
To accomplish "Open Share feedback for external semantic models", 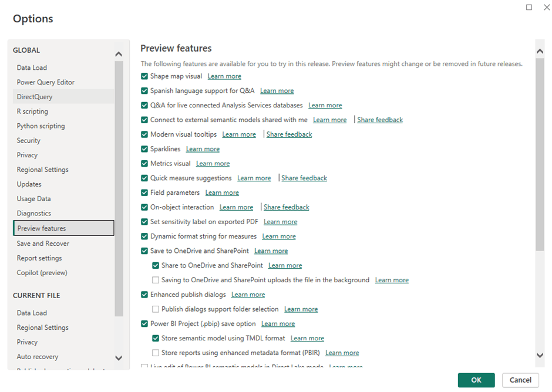I will 380,120.
